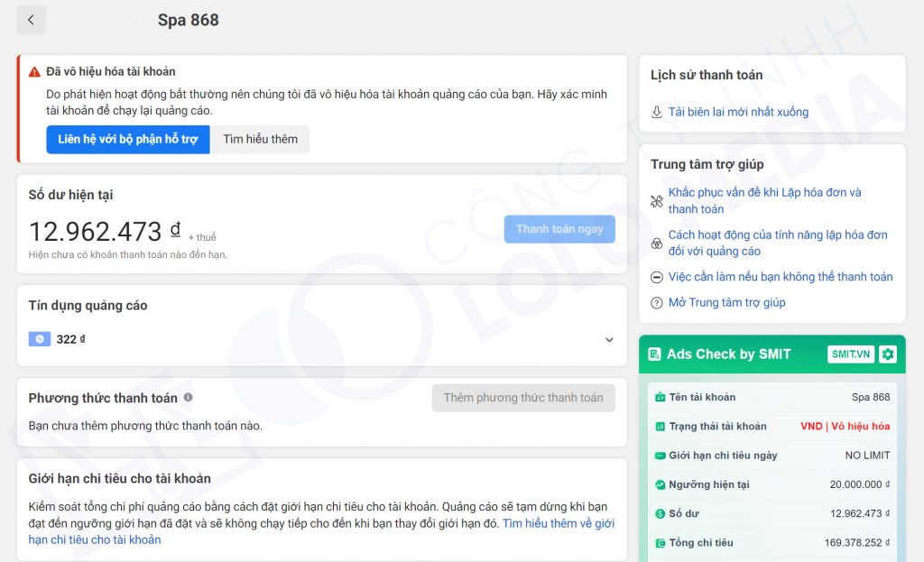Image resolution: width=924 pixels, height=562 pixels.
Task: Click the 'Giới hạn chi tiêu cho tài khoản' heading
Action: click(120, 478)
